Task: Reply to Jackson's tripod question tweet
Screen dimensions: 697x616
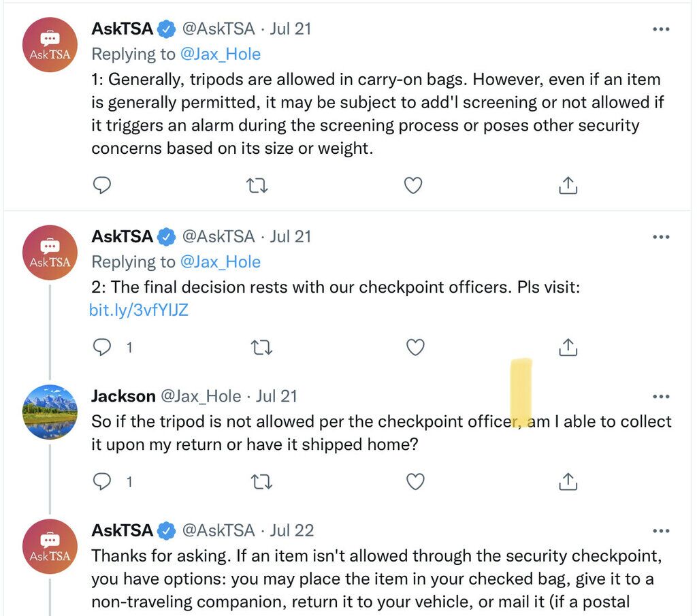Action: click(x=102, y=481)
